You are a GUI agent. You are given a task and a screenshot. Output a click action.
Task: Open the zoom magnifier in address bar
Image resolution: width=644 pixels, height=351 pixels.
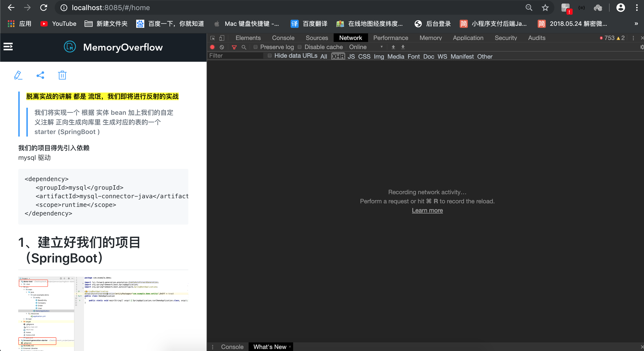(x=529, y=8)
